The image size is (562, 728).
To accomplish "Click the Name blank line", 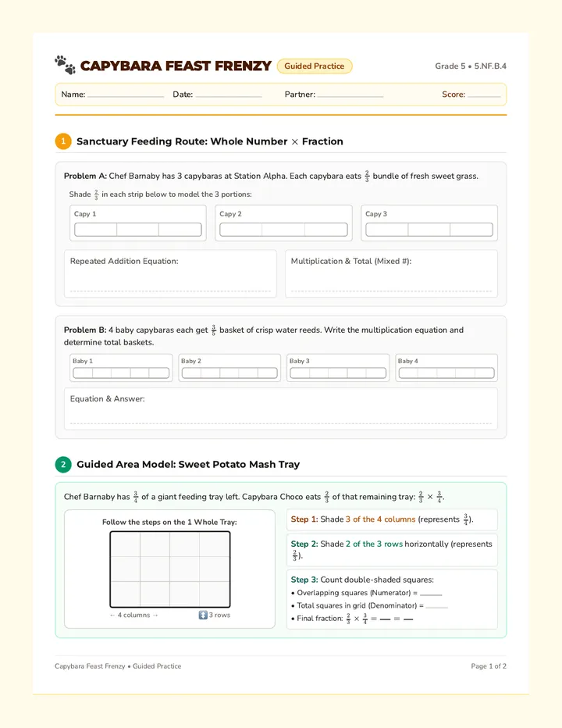I will click(126, 95).
